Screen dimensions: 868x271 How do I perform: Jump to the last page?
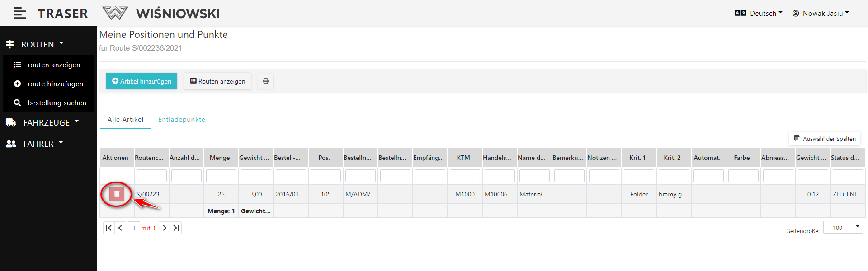tap(176, 228)
